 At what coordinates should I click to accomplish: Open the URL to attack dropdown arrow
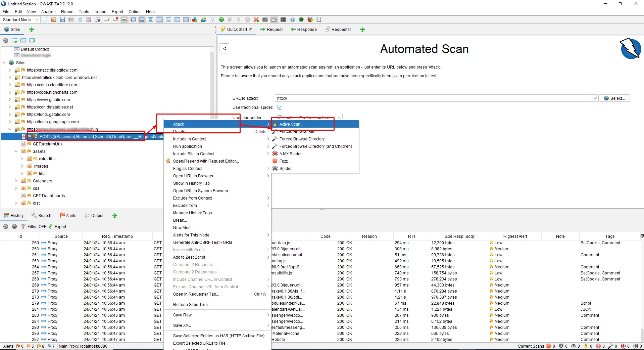point(595,98)
